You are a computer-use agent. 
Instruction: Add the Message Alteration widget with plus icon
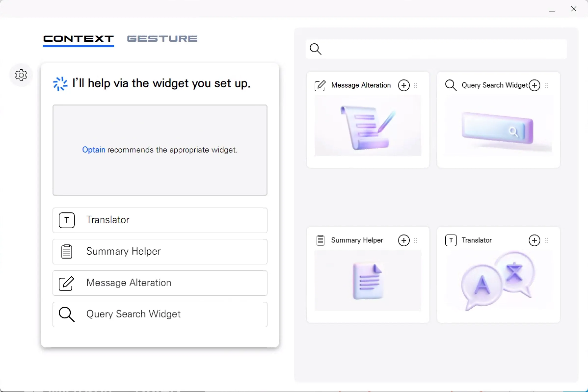tap(404, 86)
